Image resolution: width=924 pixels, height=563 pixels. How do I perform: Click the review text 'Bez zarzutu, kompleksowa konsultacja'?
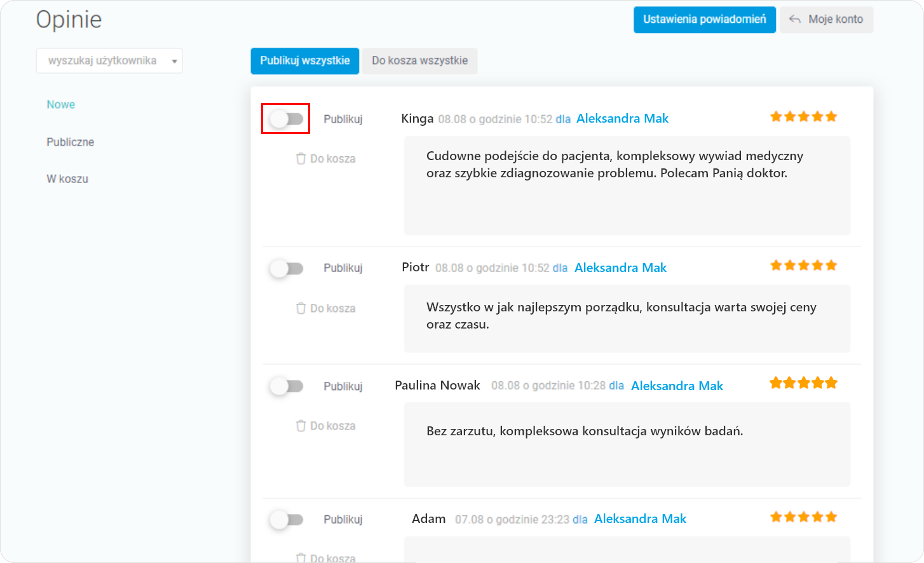[x=585, y=431]
